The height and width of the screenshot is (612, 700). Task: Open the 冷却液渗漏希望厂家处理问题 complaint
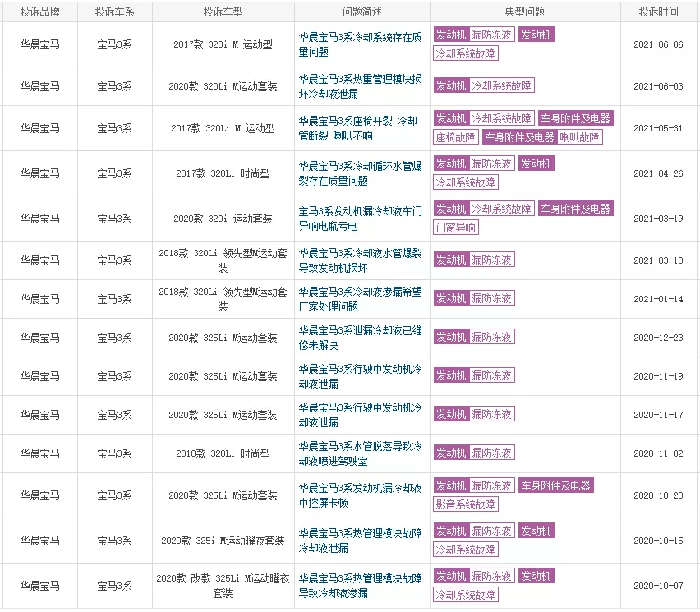(x=360, y=299)
